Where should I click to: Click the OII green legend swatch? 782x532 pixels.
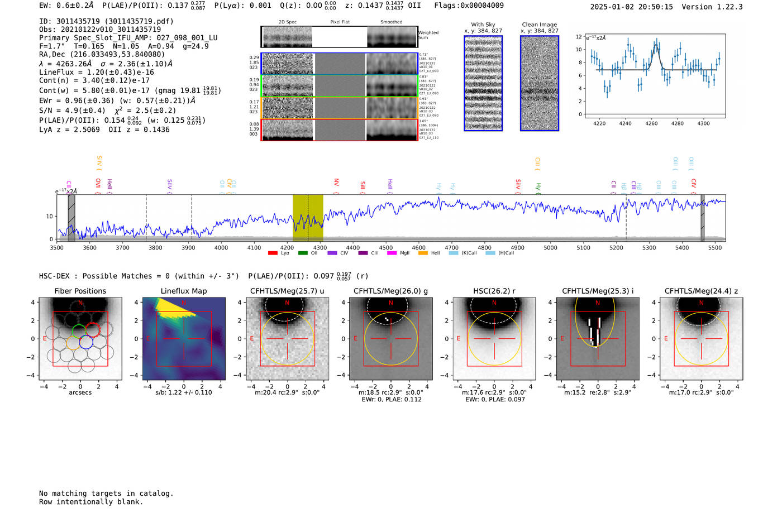click(x=303, y=253)
